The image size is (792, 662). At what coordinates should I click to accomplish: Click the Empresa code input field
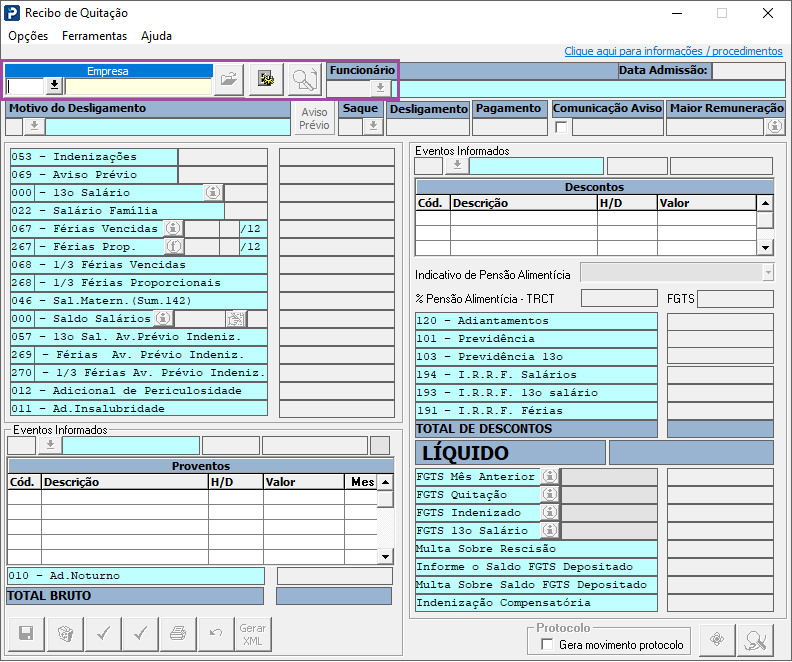click(x=25, y=86)
